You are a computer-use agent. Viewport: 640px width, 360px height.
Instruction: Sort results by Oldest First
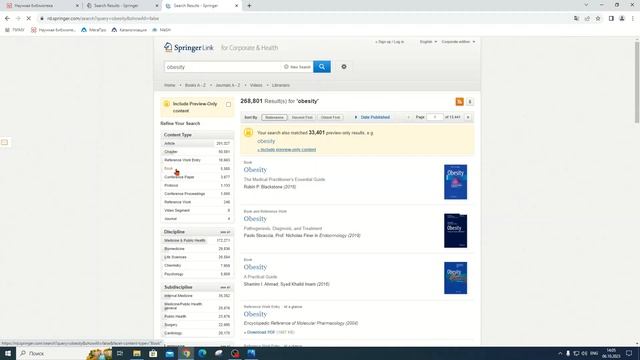[x=330, y=117]
